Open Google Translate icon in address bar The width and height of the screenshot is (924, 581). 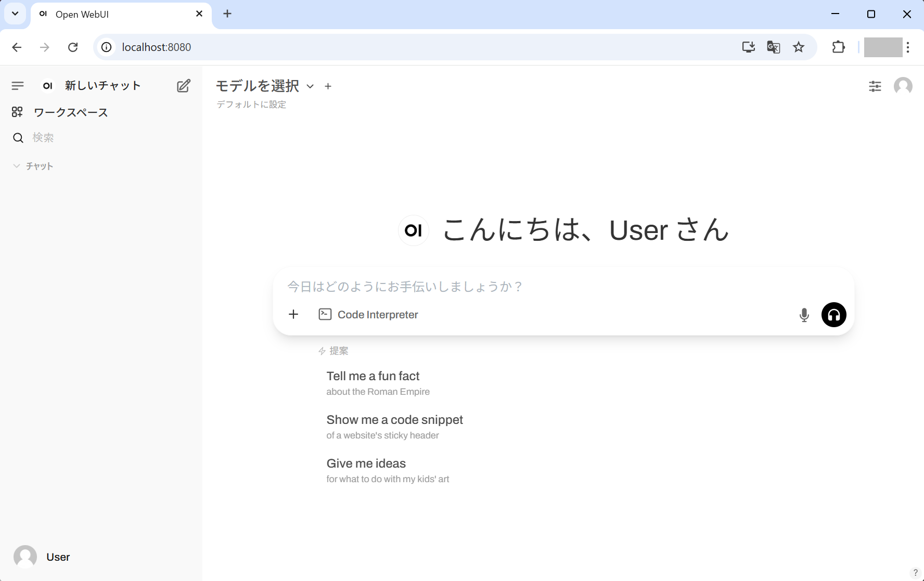(773, 47)
